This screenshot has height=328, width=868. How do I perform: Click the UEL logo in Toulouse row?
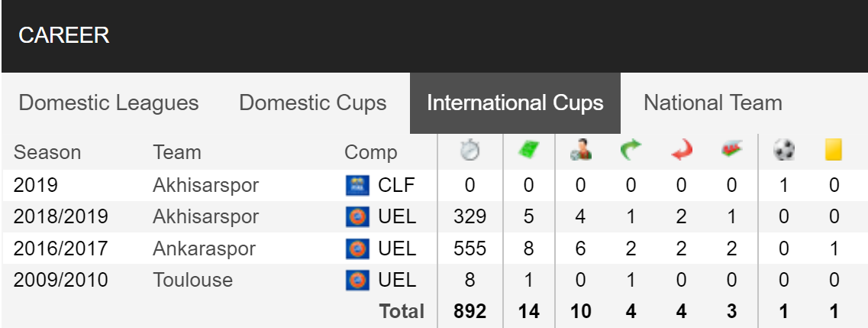coord(357,281)
